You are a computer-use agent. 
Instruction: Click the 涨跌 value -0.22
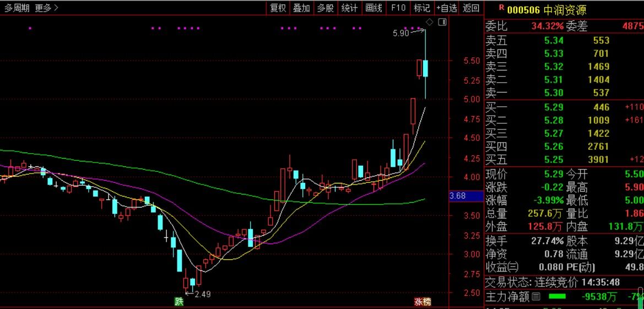551,187
